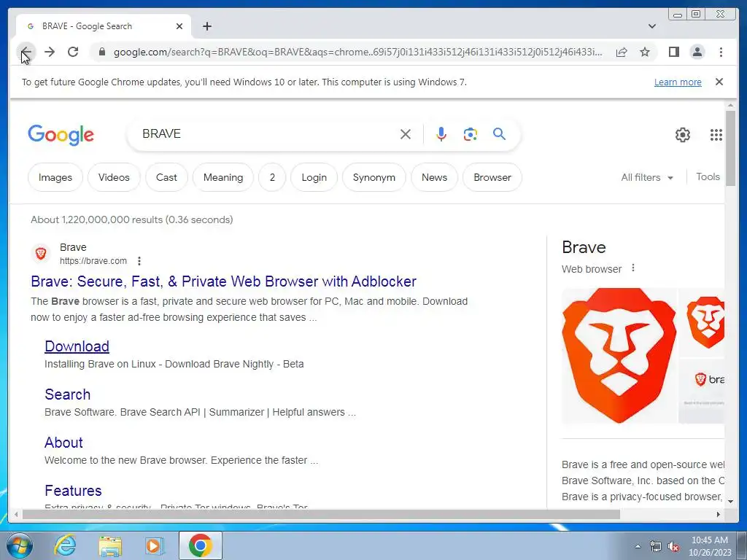Viewport: 747px width, 560px height.
Task: Open Windows Media Player from the taskbar
Action: [154, 545]
